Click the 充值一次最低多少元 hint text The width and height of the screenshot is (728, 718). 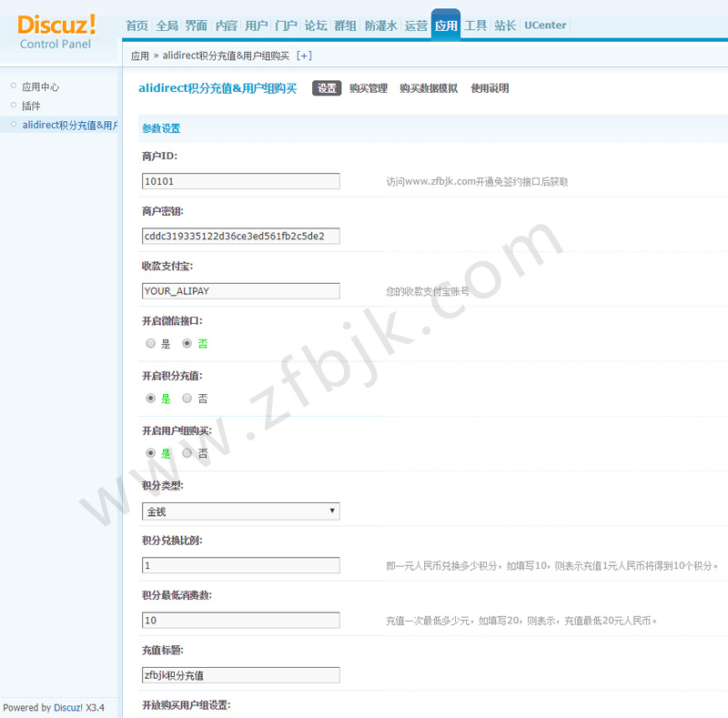pos(521,621)
